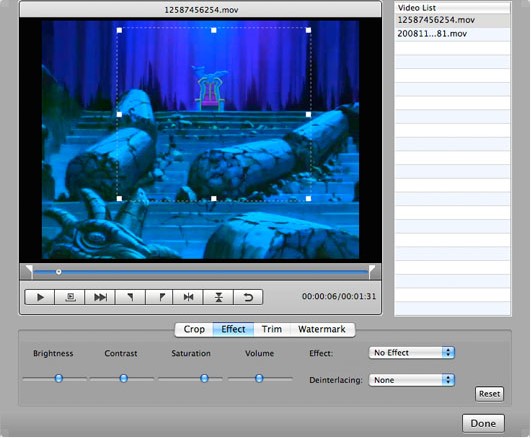
Task: Click the top-right crop handle
Action: (x=308, y=30)
